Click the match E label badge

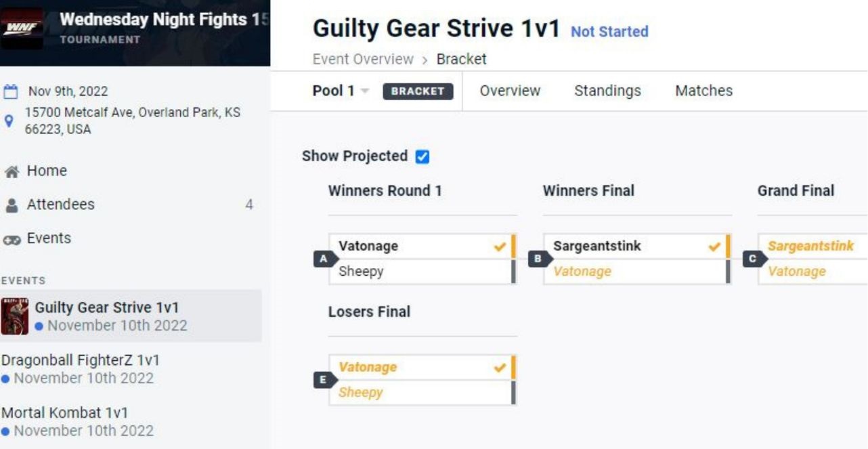click(323, 380)
